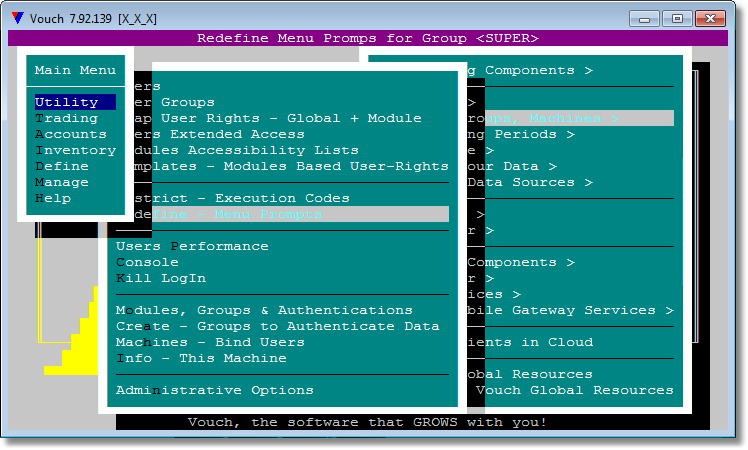Open Users Performance

(192, 246)
